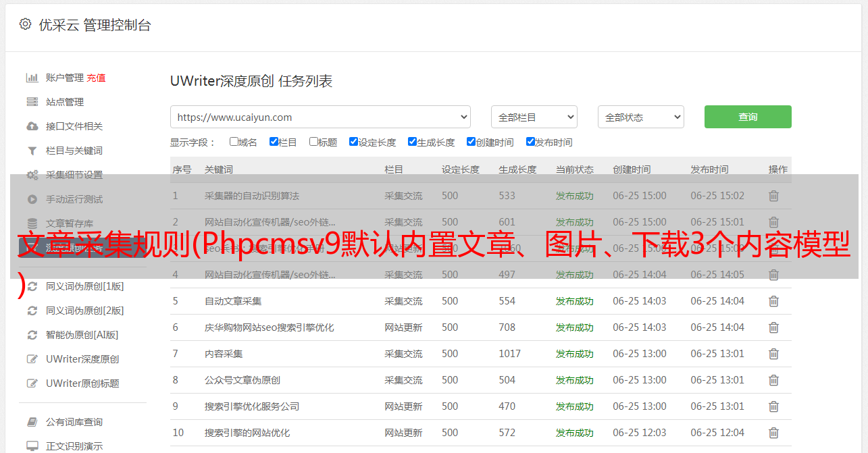Click the red 充值 link

(x=96, y=78)
